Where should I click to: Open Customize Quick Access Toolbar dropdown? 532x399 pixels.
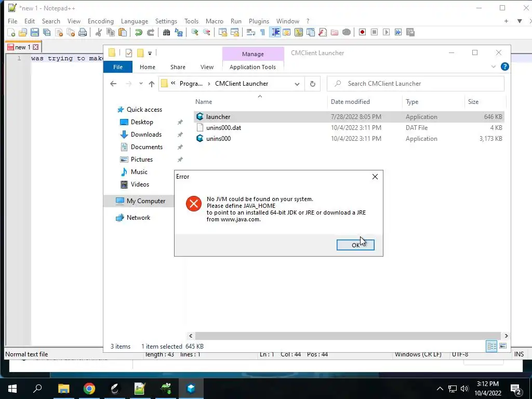point(150,53)
